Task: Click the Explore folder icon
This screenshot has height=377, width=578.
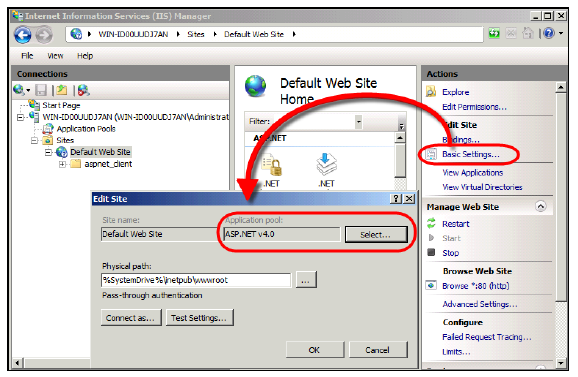Action: point(431,91)
